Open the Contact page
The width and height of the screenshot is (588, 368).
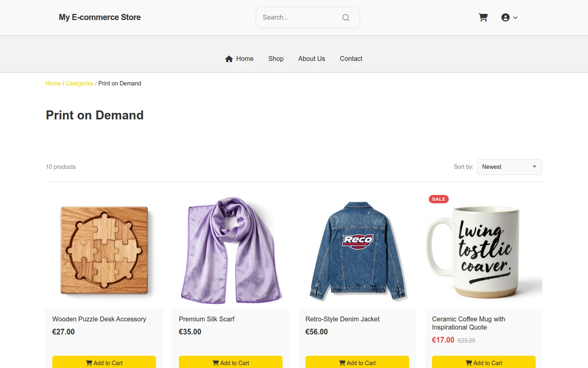351,59
